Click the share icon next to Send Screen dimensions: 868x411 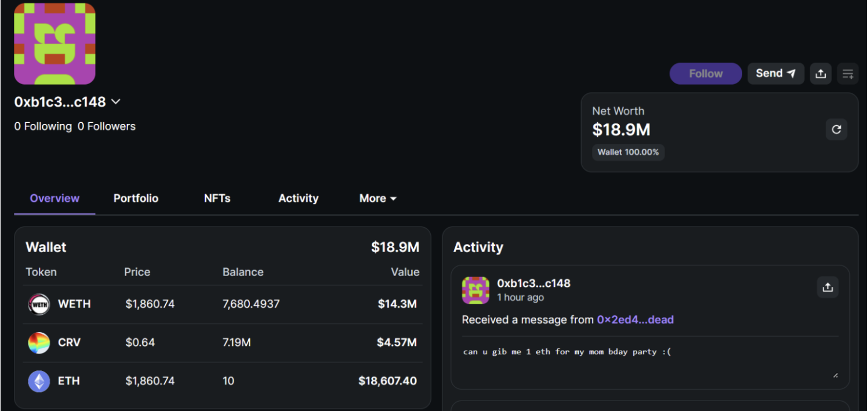click(x=820, y=74)
